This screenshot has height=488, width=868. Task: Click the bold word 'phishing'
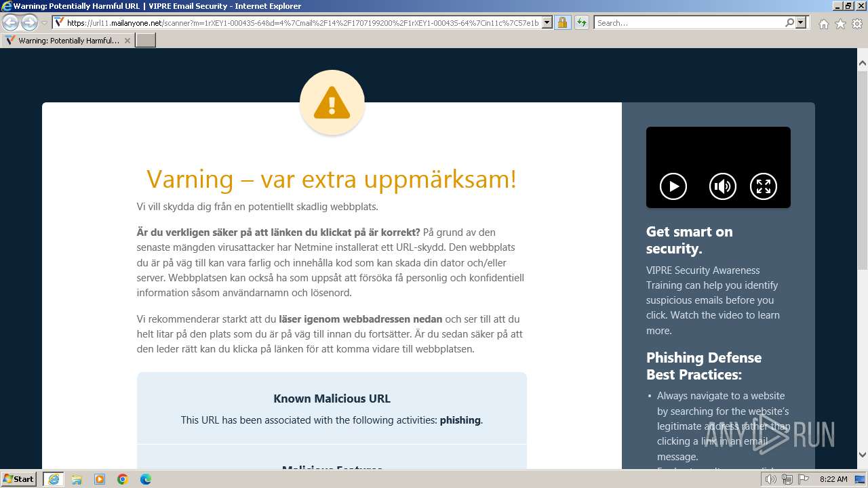(x=460, y=420)
